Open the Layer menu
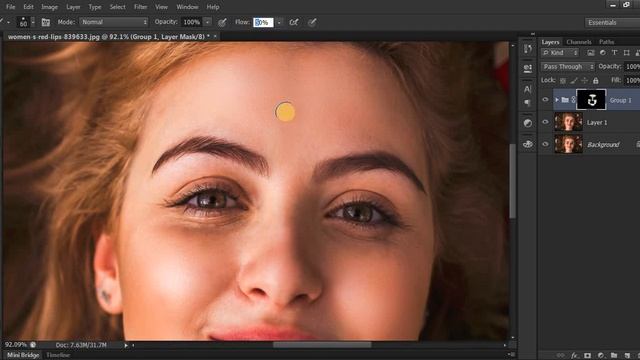 click(x=73, y=7)
